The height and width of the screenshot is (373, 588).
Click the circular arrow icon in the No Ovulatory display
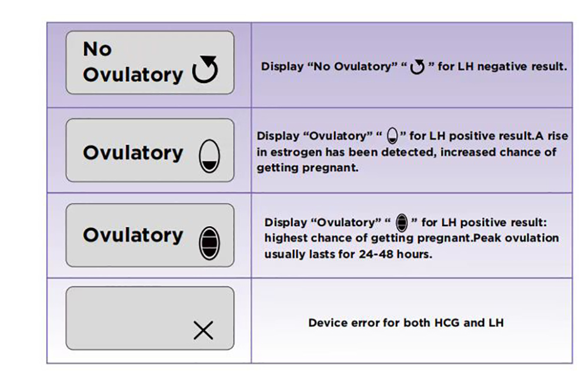click(x=205, y=70)
